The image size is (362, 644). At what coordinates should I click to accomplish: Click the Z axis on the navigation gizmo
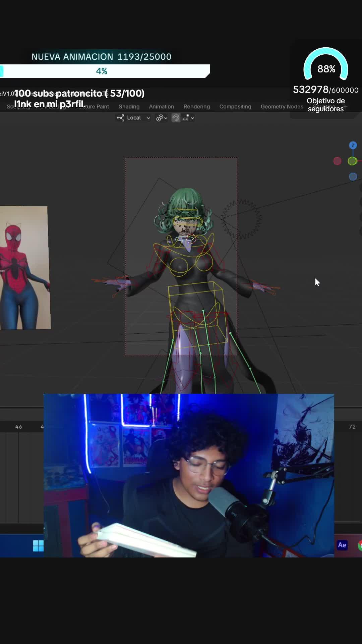353,145
